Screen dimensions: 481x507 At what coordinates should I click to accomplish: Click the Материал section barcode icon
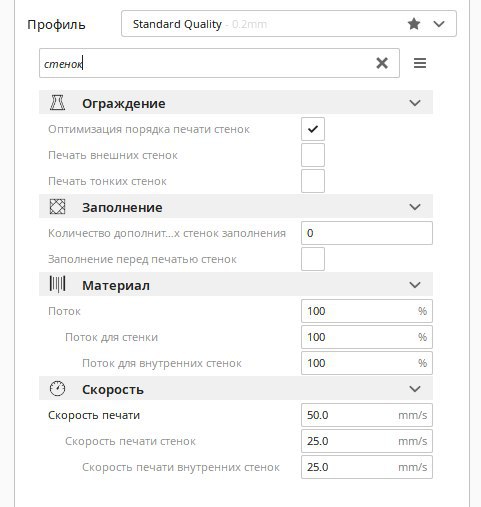click(57, 284)
